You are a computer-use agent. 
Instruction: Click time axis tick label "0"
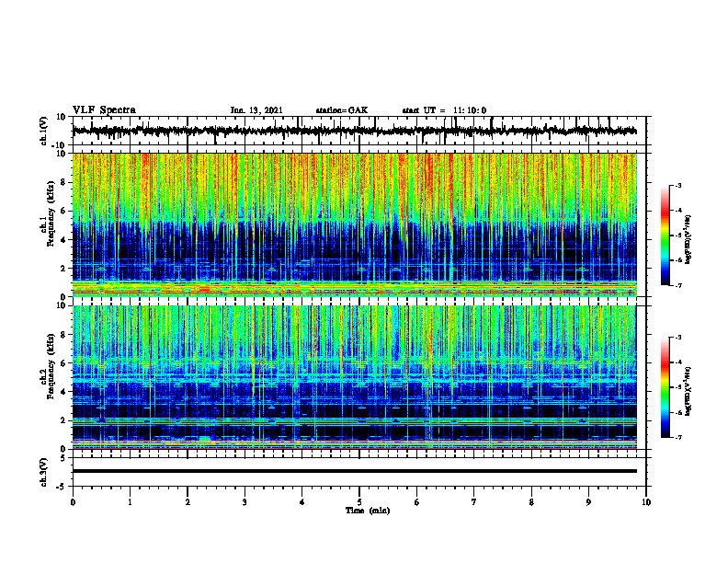pyautogui.click(x=73, y=502)
